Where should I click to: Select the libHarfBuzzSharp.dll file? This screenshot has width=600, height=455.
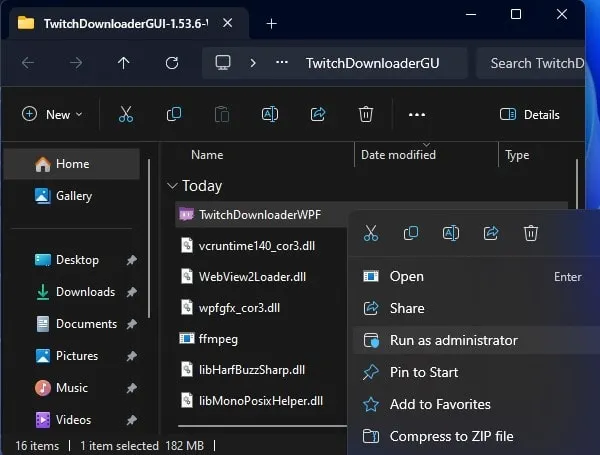pyautogui.click(x=252, y=370)
